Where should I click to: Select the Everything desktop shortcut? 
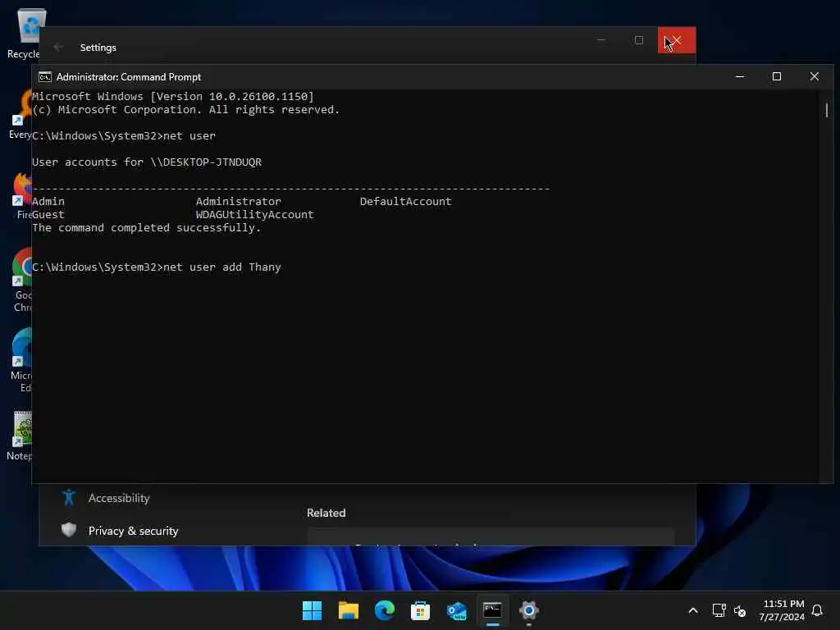21,115
